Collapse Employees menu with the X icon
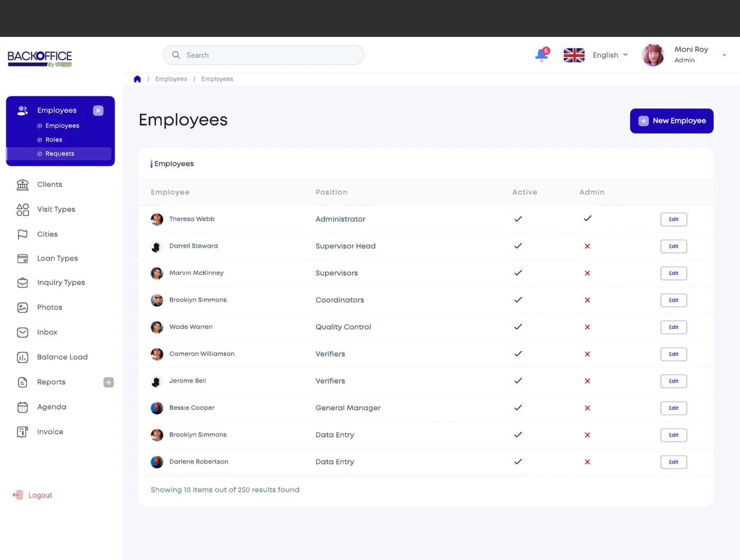The width and height of the screenshot is (740, 560). click(98, 111)
